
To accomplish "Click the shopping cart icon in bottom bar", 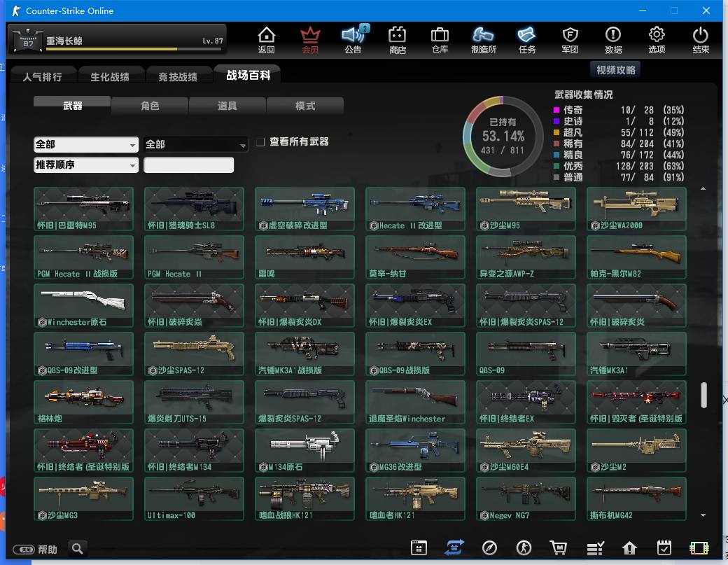I will [559, 547].
